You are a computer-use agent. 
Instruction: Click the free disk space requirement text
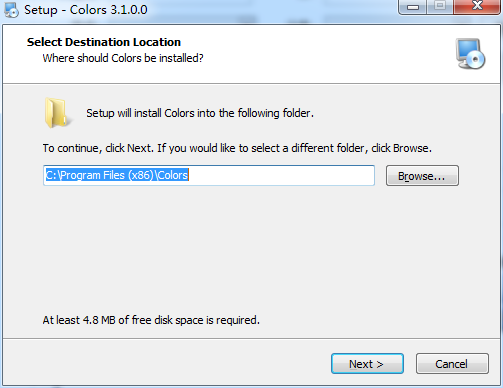click(x=151, y=320)
